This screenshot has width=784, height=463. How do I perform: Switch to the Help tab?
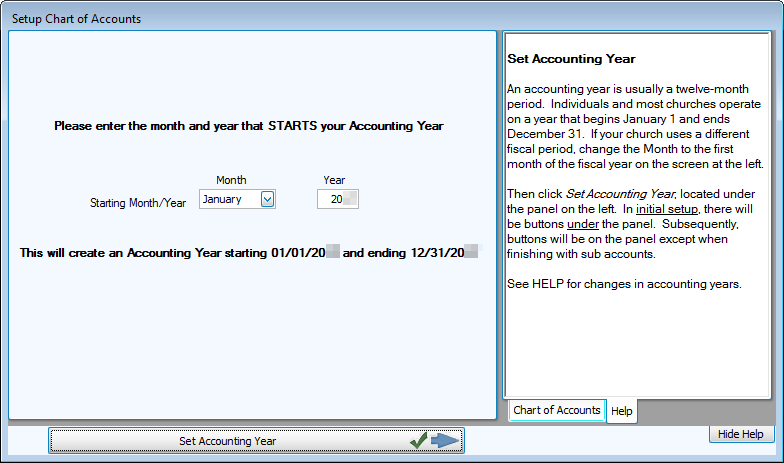pos(622,411)
